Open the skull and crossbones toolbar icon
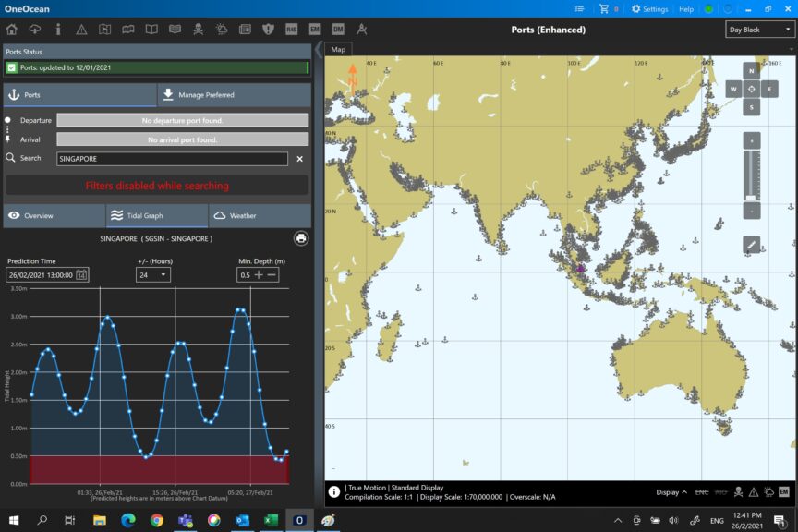 (199, 30)
